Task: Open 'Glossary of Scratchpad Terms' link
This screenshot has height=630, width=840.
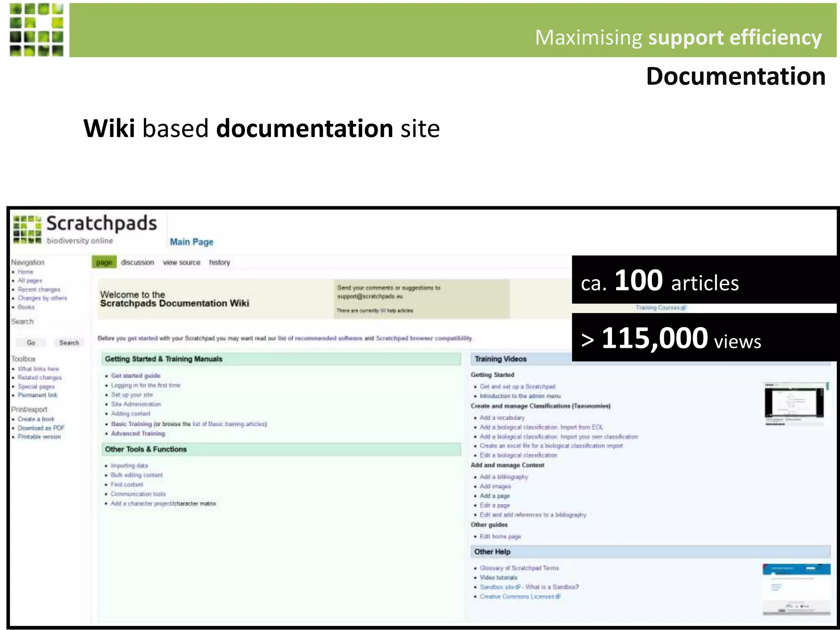Action: pyautogui.click(x=519, y=568)
